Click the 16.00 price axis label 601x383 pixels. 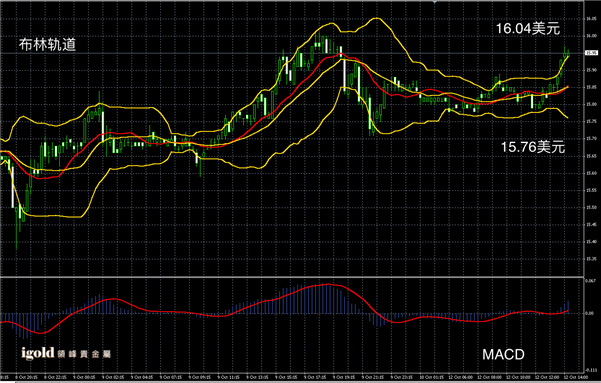[591, 36]
